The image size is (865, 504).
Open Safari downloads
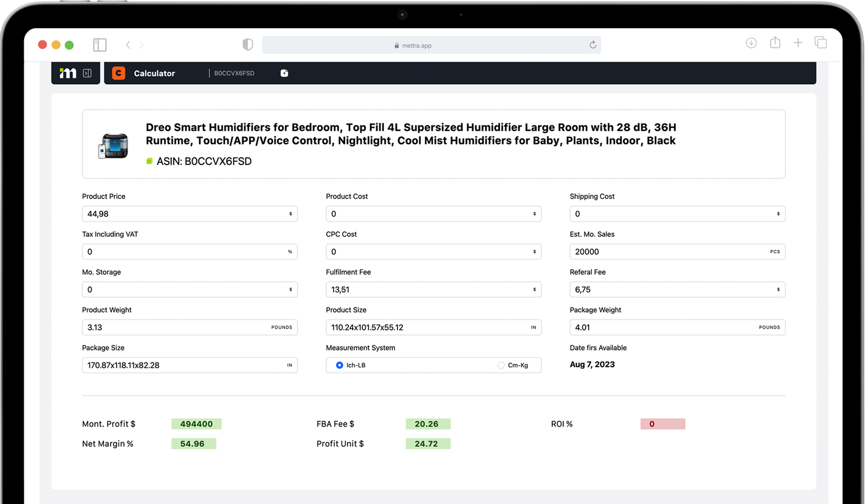(x=751, y=43)
